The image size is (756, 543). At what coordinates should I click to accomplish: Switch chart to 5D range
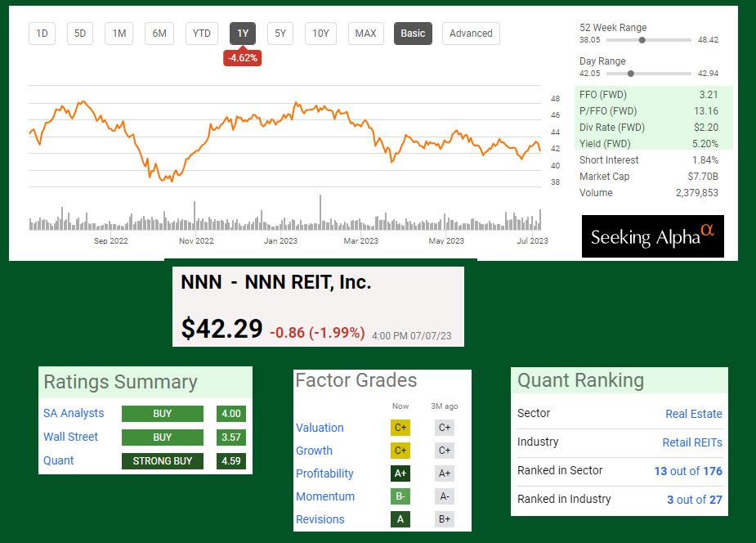pos(80,34)
